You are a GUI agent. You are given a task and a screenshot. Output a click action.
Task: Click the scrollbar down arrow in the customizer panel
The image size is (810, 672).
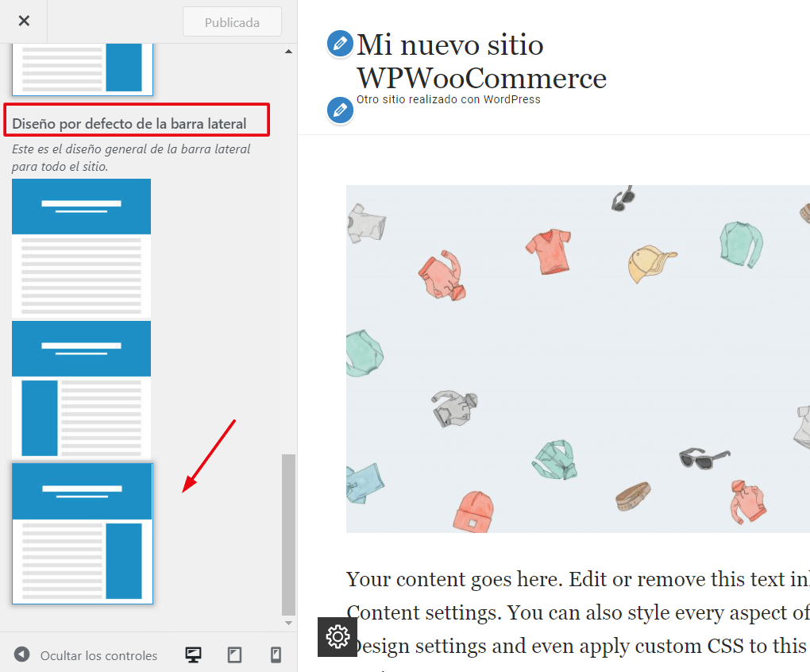point(289,623)
